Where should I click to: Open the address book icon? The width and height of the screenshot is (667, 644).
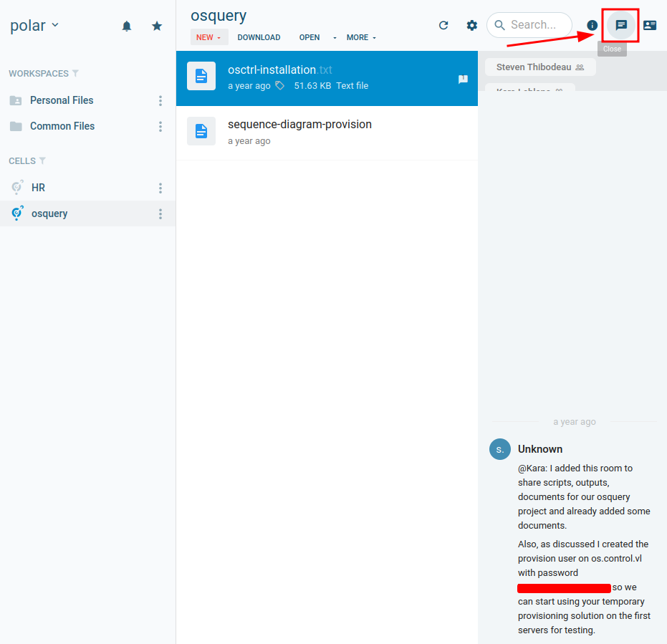(x=650, y=26)
